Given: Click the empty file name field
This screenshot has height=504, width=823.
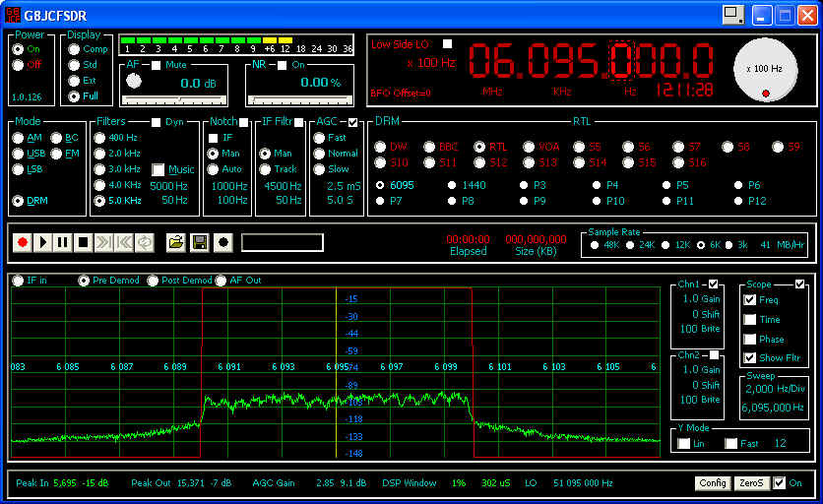Looking at the screenshot, I should [x=283, y=242].
